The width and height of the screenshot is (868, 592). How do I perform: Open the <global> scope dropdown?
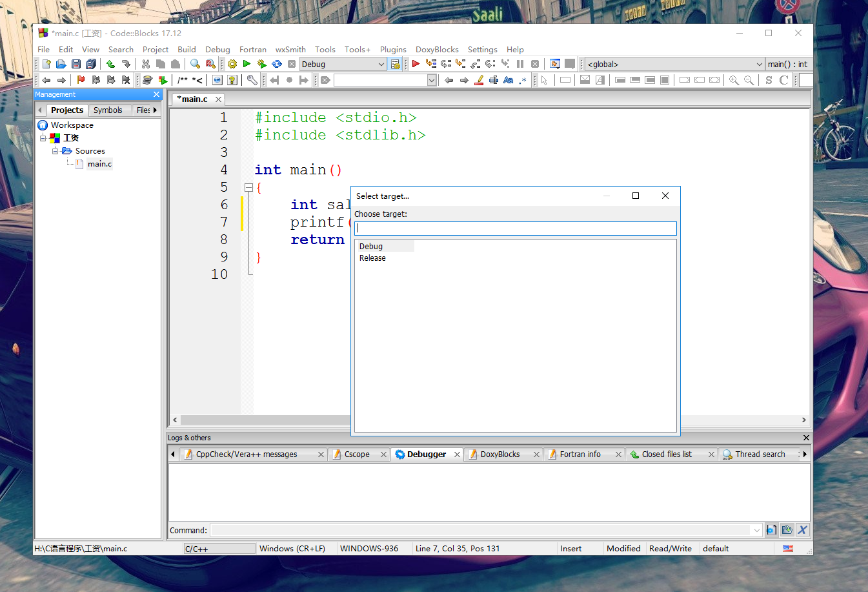click(x=759, y=64)
